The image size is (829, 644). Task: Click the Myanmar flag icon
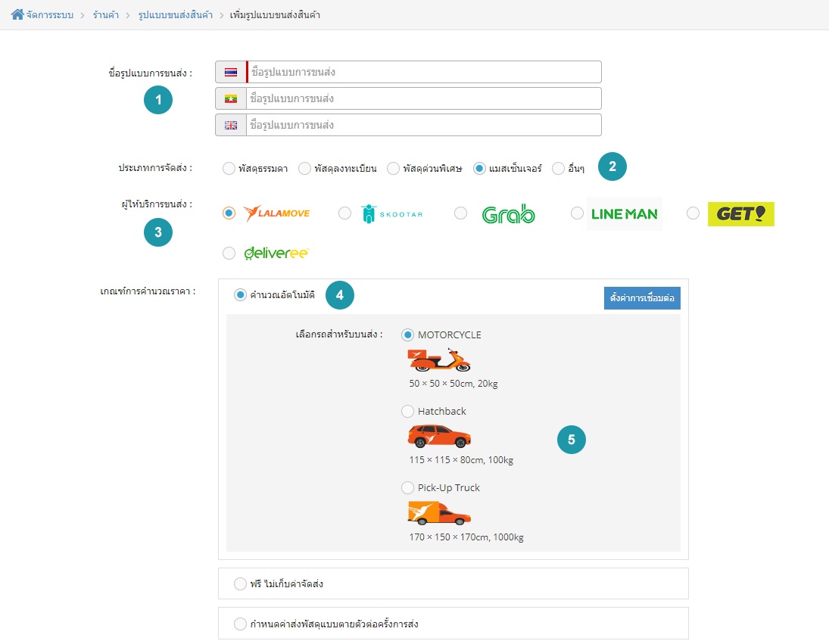click(x=230, y=98)
